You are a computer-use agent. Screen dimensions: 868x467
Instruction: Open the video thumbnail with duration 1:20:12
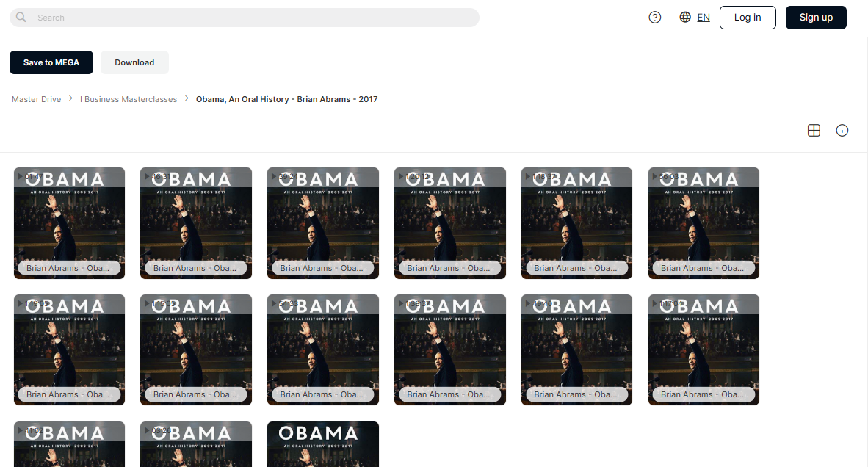point(450,223)
